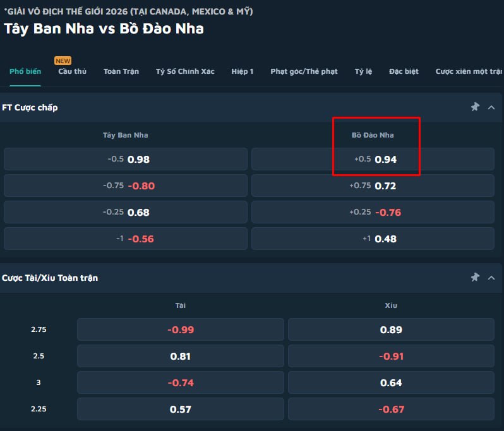Pick Bồ Đào Nha +0.75 at 0.72
Image resolution: width=504 pixels, height=431 pixels.
click(x=373, y=186)
